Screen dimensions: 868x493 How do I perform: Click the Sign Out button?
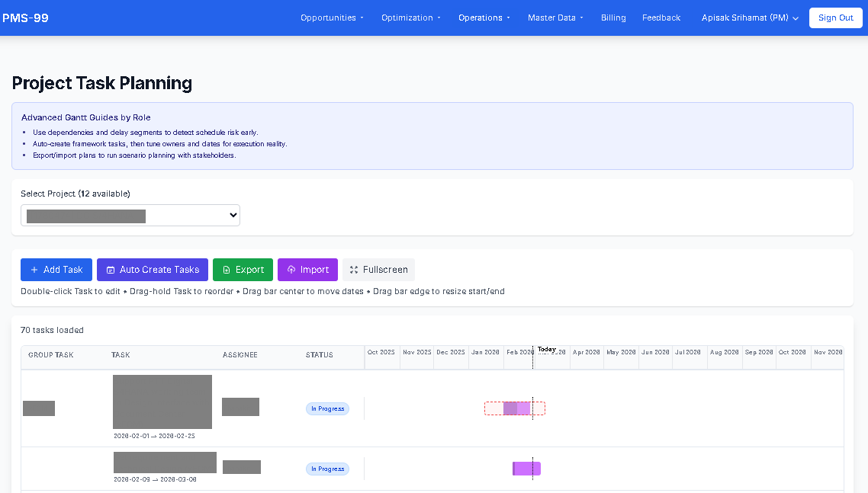click(x=835, y=18)
